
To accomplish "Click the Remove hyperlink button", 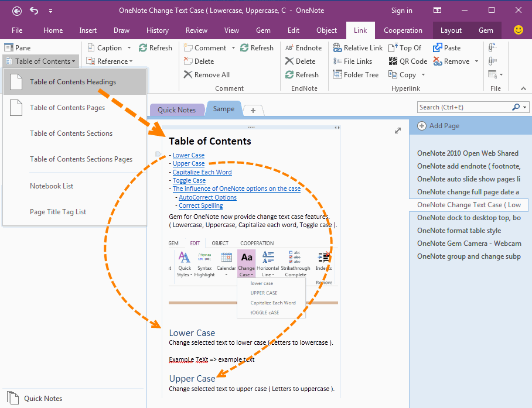I will point(452,61).
